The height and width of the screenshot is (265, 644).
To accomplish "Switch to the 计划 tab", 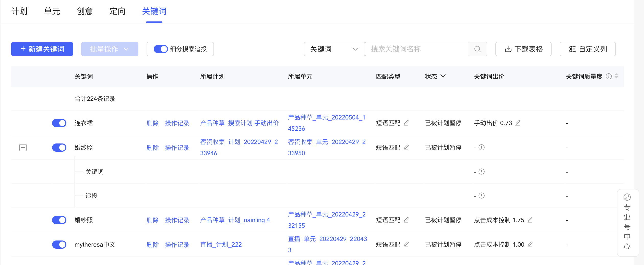I will click(x=19, y=11).
